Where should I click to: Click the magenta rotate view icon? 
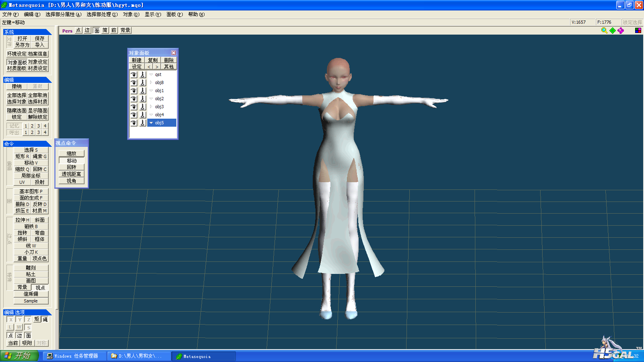621,31
